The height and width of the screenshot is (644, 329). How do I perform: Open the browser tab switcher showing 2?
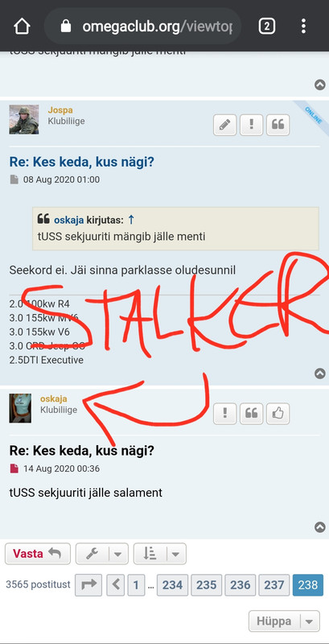pos(266,27)
